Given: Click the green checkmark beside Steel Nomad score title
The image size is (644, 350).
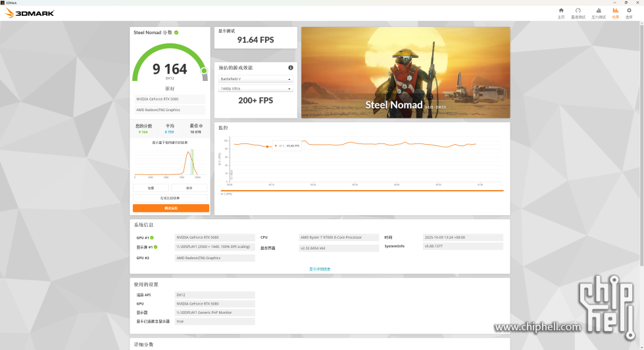Looking at the screenshot, I should click(x=176, y=32).
